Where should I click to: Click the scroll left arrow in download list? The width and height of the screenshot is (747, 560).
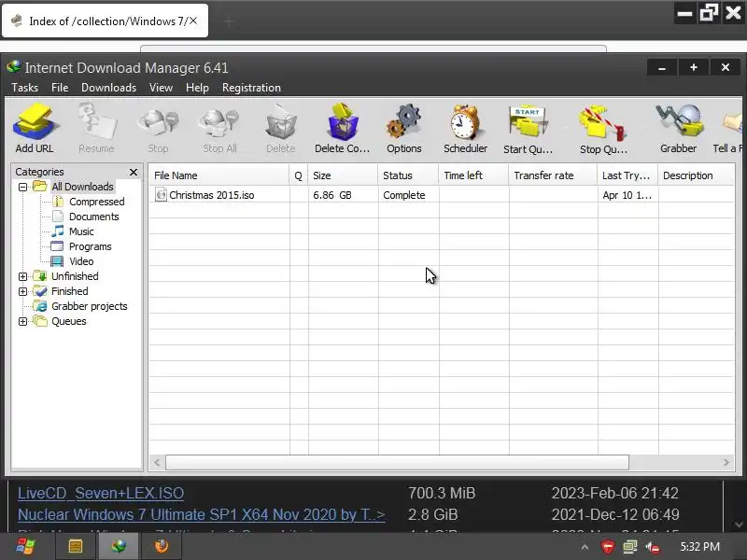[157, 462]
